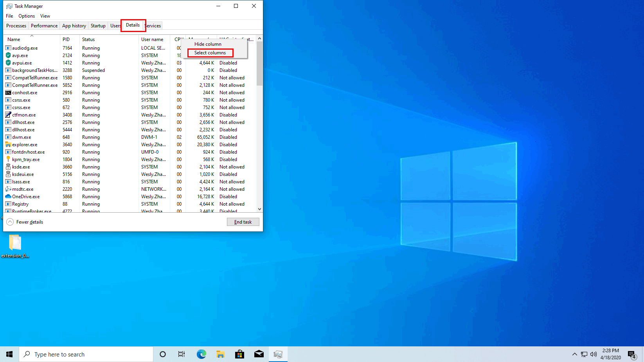This screenshot has height=362, width=644.
Task: Click the audiodg.exe process icon
Action: [x=8, y=48]
